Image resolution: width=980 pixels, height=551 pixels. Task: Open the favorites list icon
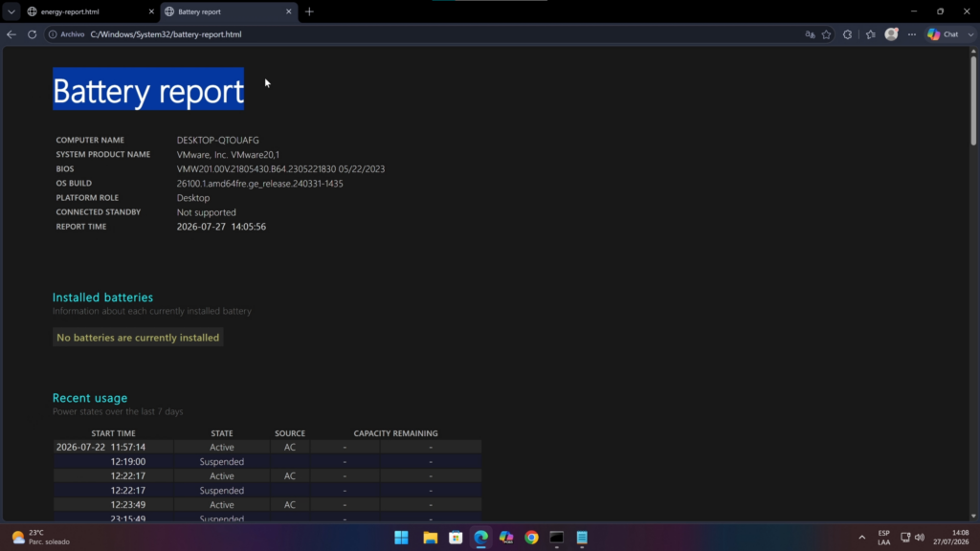(x=871, y=34)
